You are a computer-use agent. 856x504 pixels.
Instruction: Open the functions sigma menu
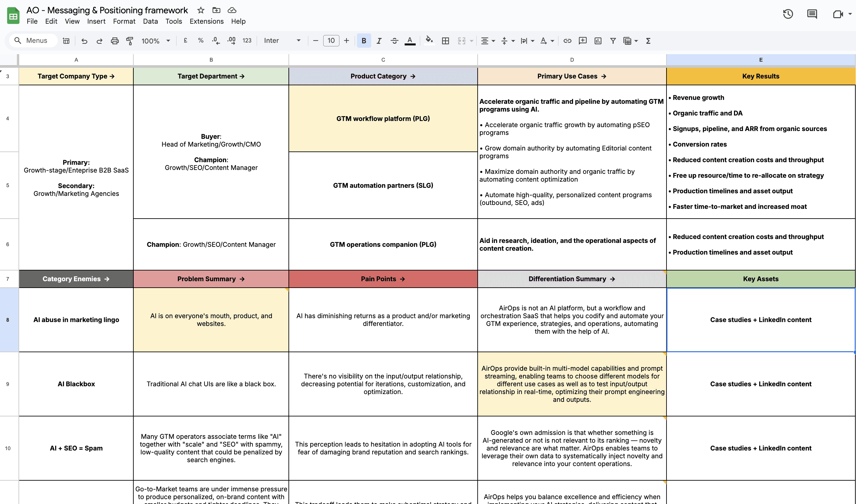point(648,41)
